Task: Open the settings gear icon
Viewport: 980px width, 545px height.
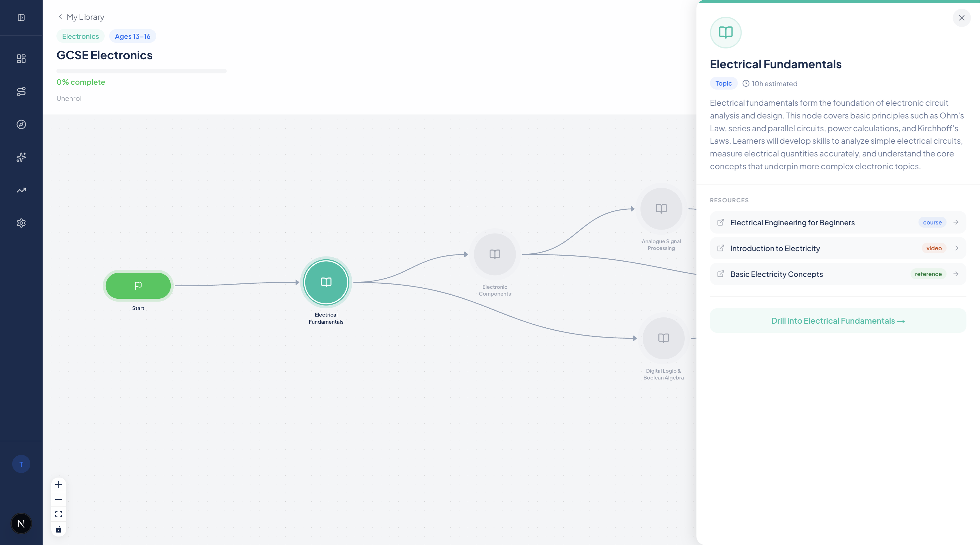Action: [21, 223]
